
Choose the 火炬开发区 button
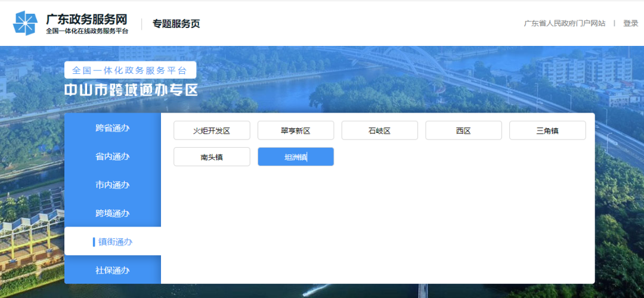click(x=212, y=131)
